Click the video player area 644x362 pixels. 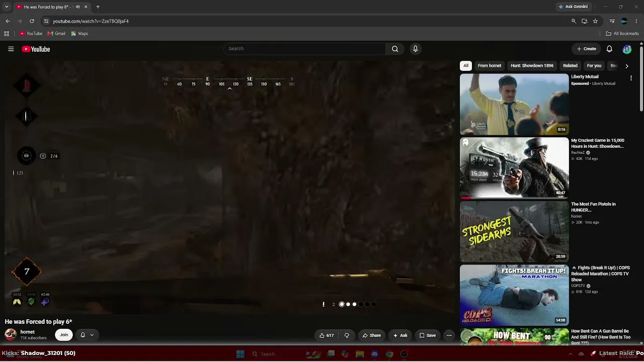tap(229, 188)
